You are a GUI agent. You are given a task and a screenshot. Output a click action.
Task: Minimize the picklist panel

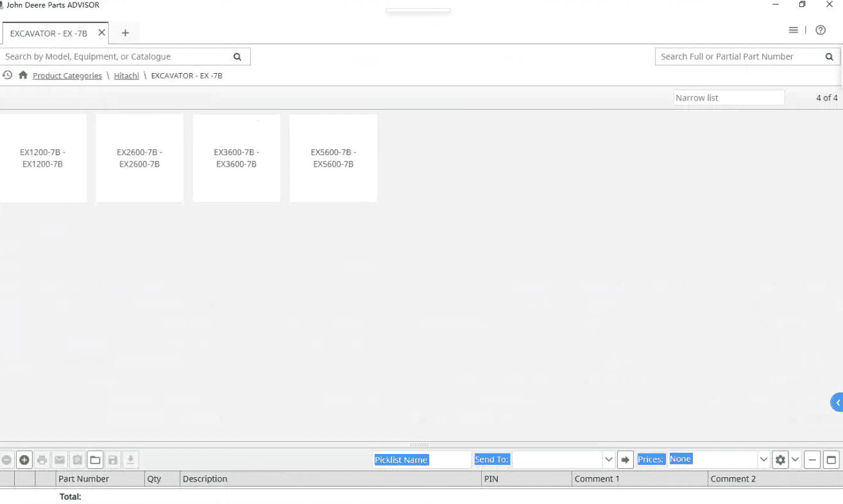point(812,460)
